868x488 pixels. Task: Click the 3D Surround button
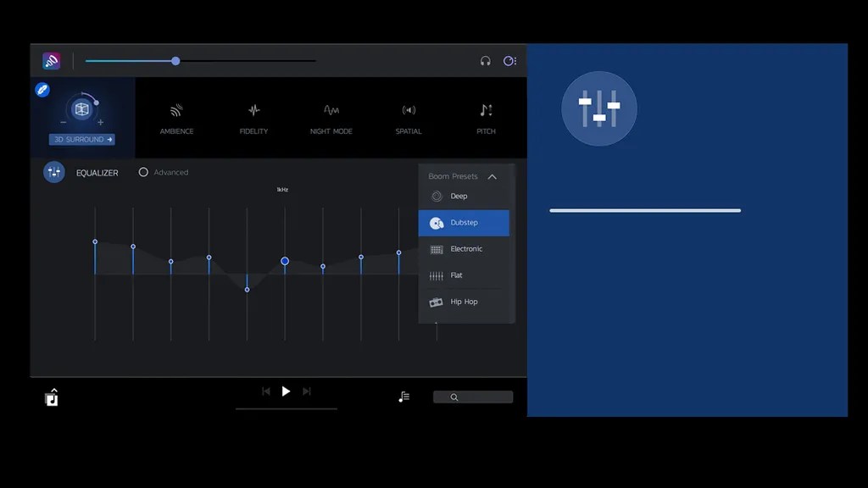coord(81,138)
